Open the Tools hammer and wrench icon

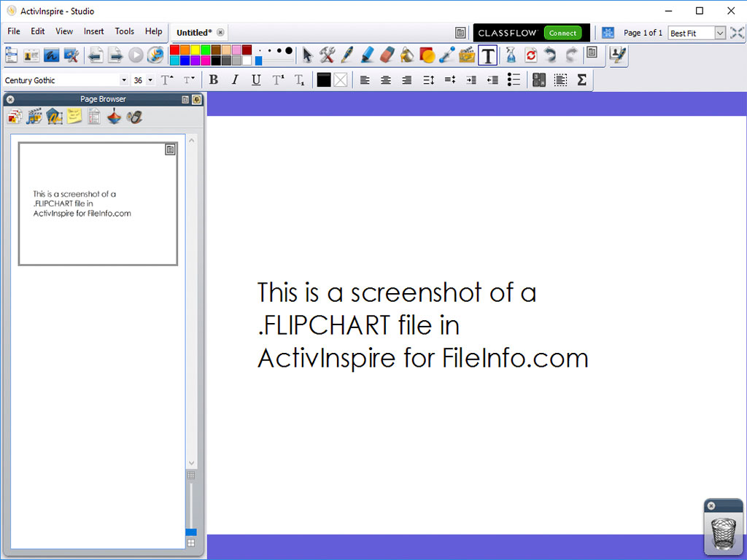327,55
